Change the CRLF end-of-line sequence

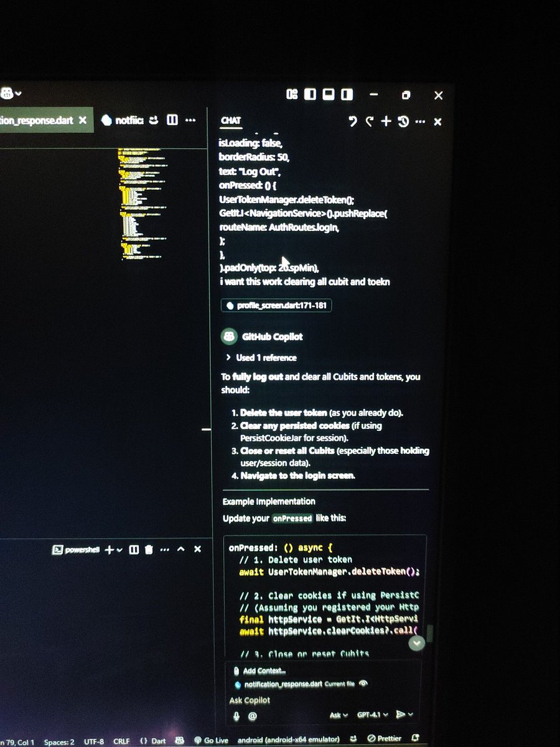coord(121,741)
